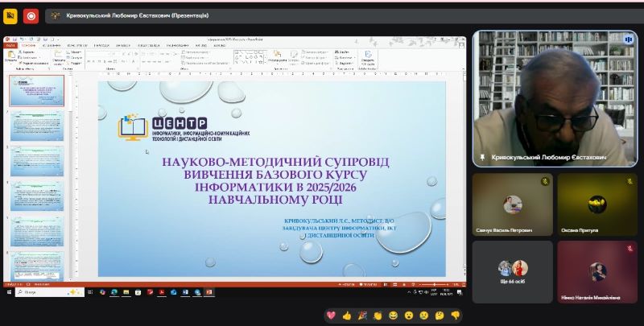Toggle Bold formatting in Font group
The width and height of the screenshot is (644, 326).
pos(89,62)
